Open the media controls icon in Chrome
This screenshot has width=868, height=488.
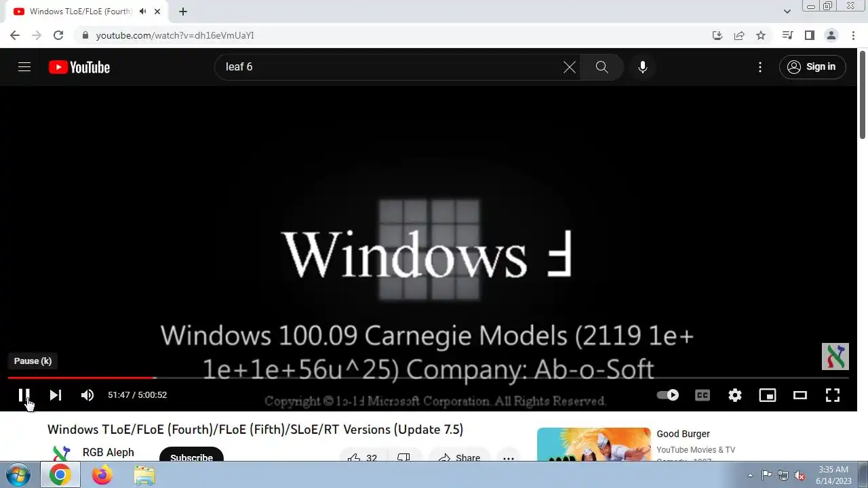pyautogui.click(x=787, y=35)
